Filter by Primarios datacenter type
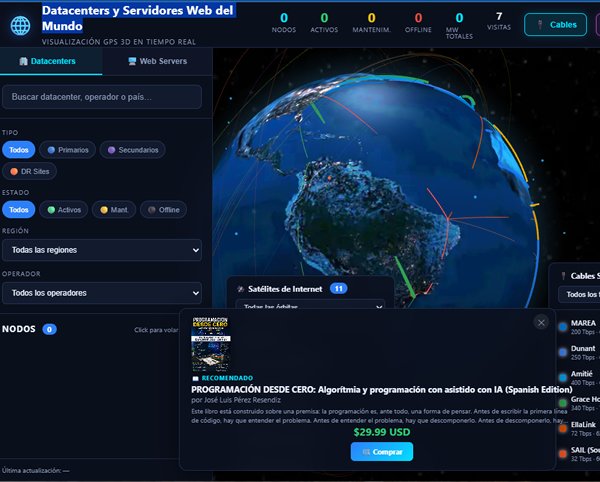Viewport: 600px width, 482px height. pos(68,150)
